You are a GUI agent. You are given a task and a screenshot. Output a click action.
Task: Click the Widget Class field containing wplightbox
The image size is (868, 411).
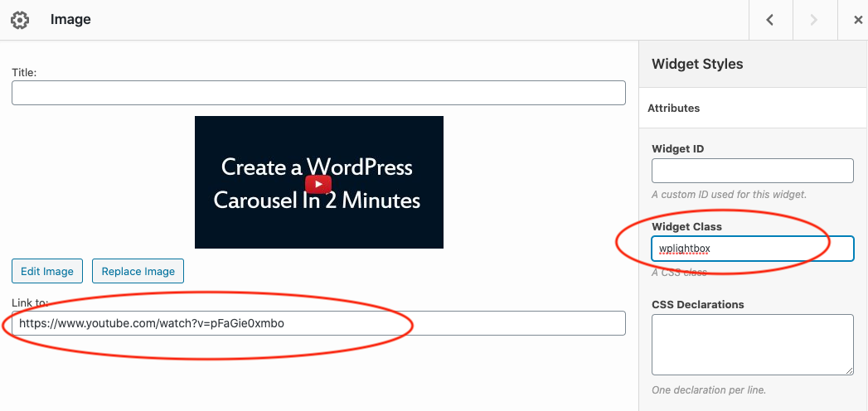[x=752, y=249]
